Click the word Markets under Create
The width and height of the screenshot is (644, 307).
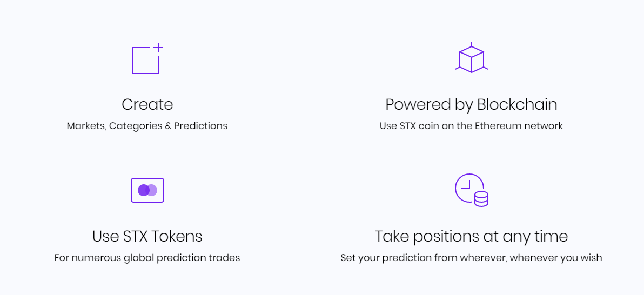pos(86,126)
